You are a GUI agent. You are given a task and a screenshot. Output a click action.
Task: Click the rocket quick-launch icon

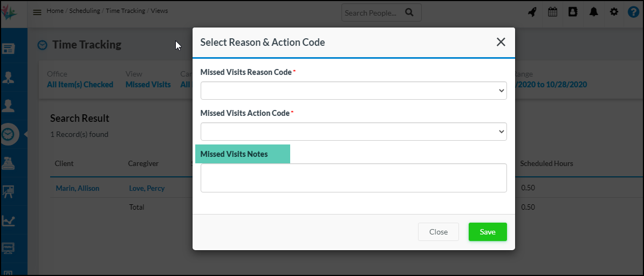pyautogui.click(x=532, y=12)
